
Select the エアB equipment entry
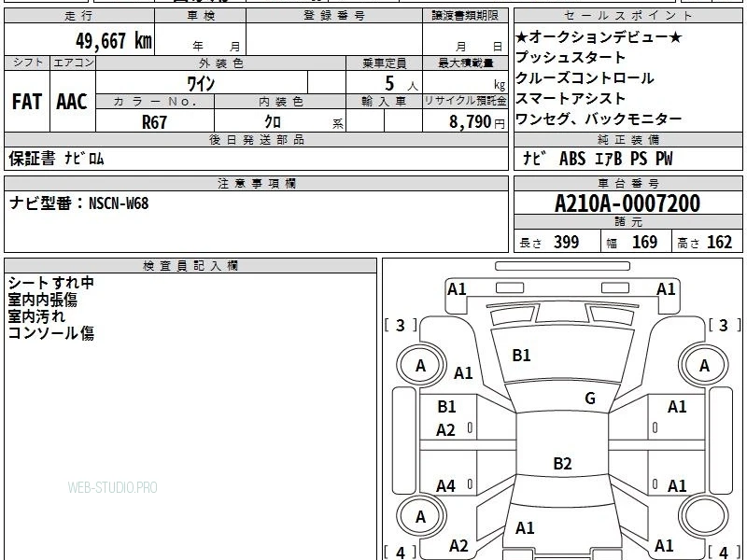click(x=609, y=159)
